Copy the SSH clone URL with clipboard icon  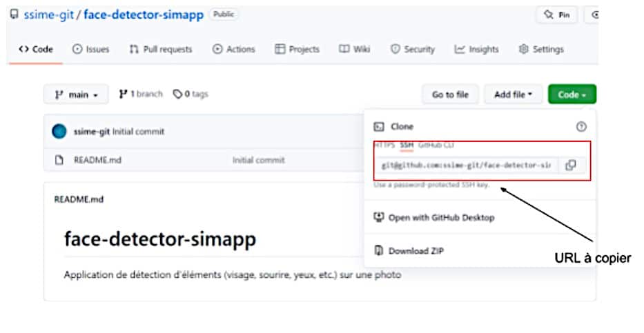click(x=570, y=165)
